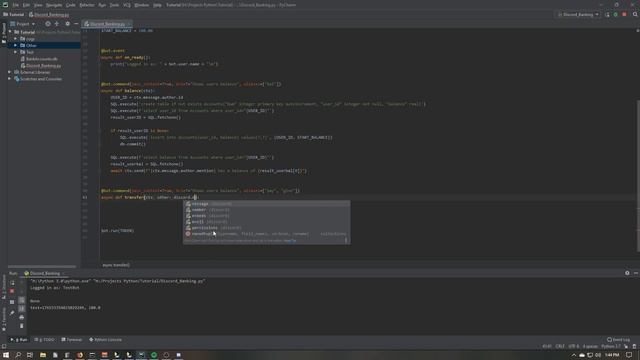Click the red stop button in top toolbar
640x360 pixels.
point(624,14)
